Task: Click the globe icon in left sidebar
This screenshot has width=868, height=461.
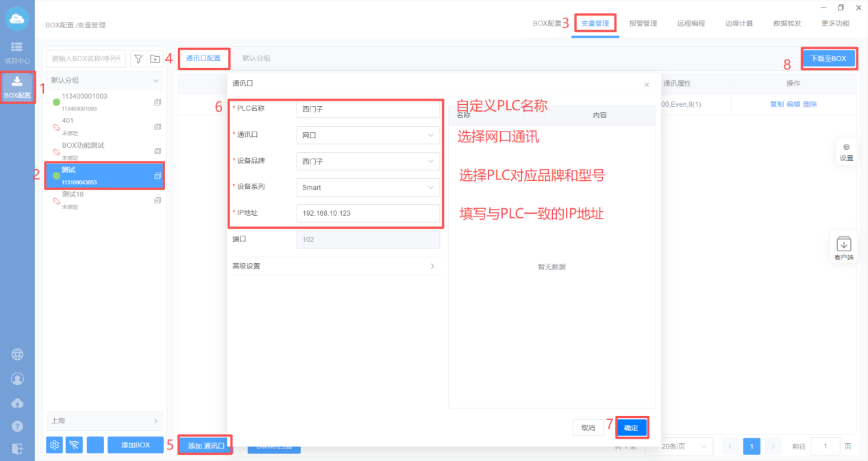Action: [17, 354]
